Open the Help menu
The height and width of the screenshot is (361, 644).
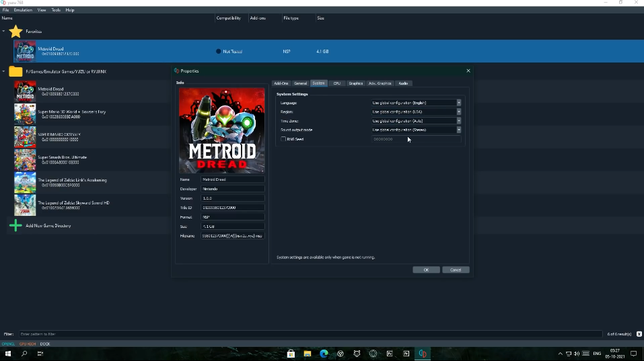[70, 10]
